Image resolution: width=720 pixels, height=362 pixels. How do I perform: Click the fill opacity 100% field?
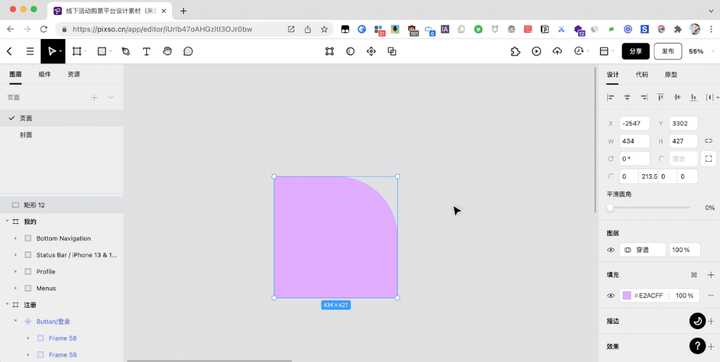pos(684,295)
